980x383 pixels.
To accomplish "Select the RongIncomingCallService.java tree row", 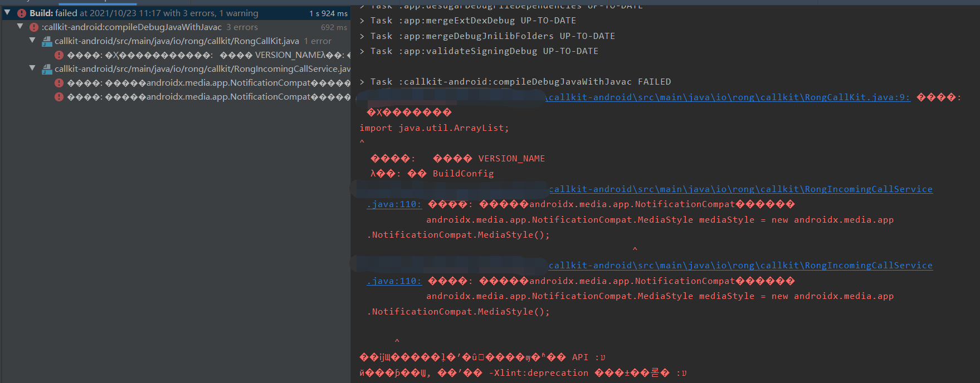I will click(x=176, y=68).
